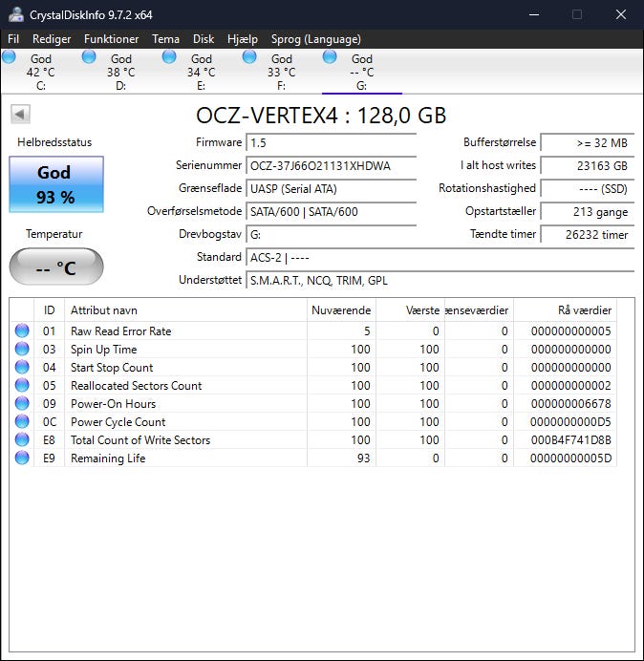Screen dimensions: 644x661
Task: Switch to drive E: tab showing 34 °C
Action: click(x=202, y=72)
